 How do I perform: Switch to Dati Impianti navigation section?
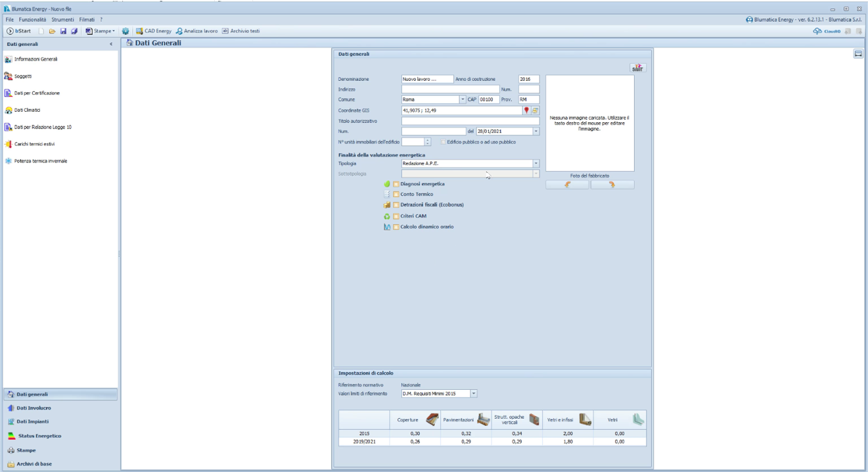[60, 422]
